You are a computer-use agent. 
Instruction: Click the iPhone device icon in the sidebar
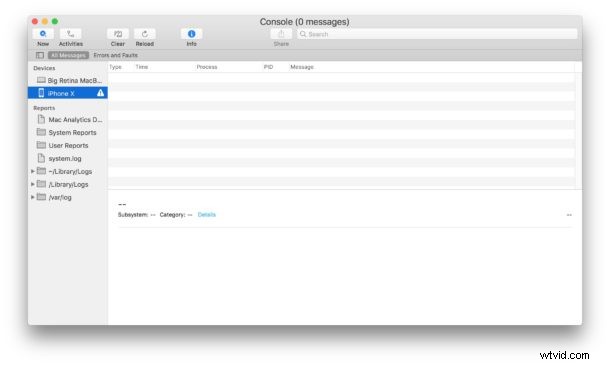click(x=41, y=93)
